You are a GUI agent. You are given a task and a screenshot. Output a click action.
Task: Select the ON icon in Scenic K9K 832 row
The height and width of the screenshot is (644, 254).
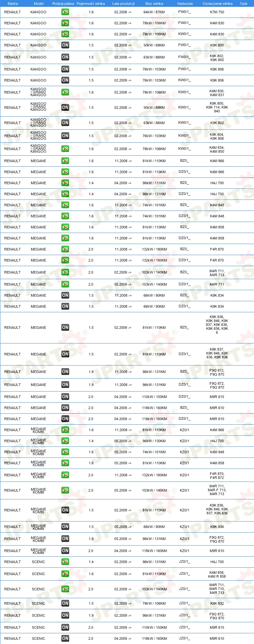(x=65, y=603)
